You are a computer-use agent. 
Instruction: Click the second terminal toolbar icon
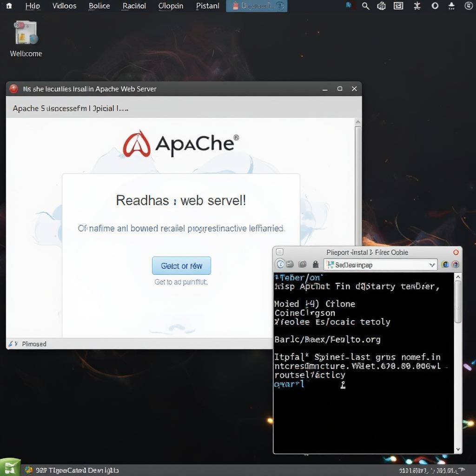(x=290, y=264)
